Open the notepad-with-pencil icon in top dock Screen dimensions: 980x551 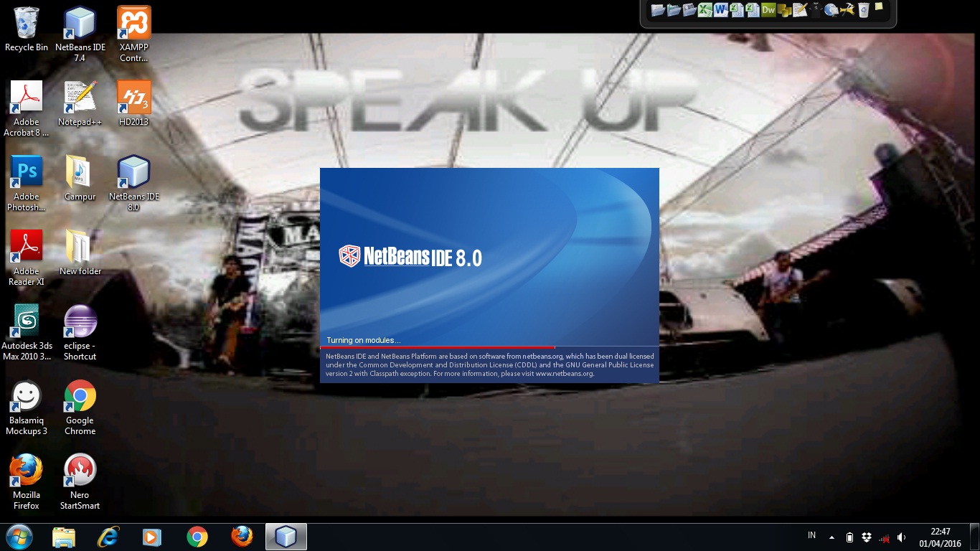800,10
